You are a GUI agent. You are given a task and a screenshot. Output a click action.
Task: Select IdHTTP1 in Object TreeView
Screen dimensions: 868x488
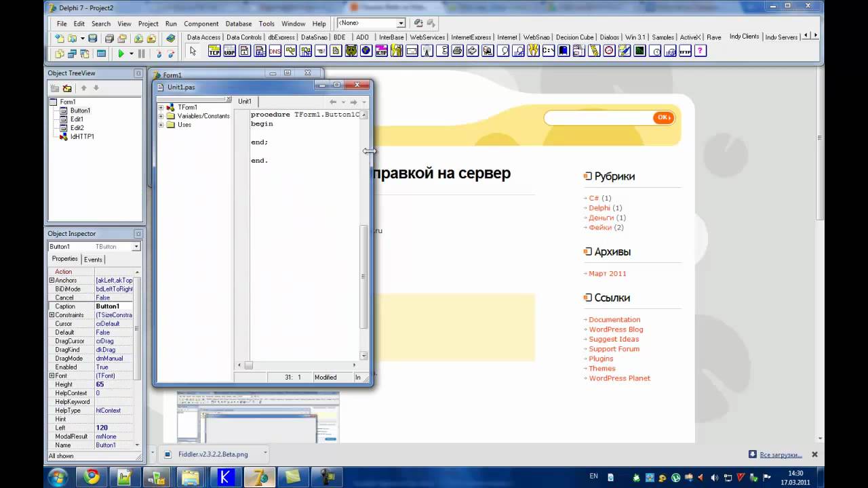pyautogui.click(x=82, y=136)
